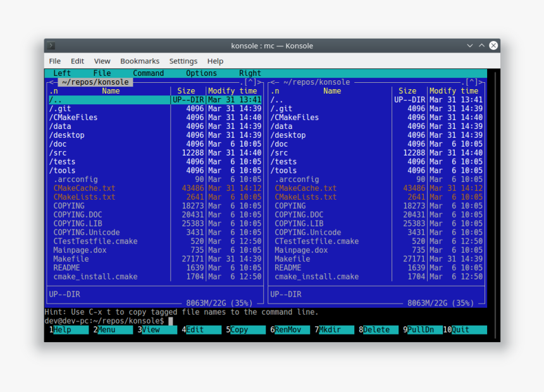Click 3View function key button
This screenshot has width=544, height=392.
(157, 329)
